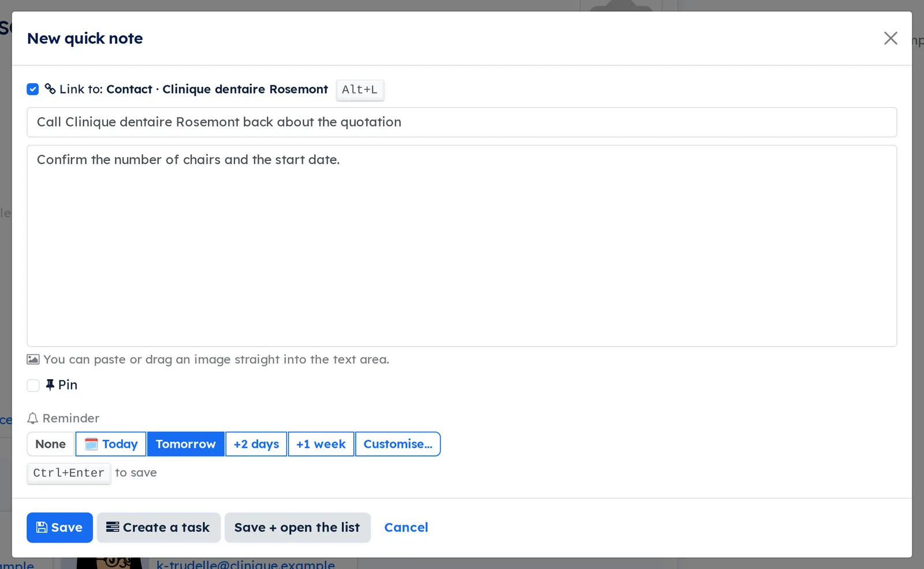Image resolution: width=924 pixels, height=569 pixels.
Task: Click the list icon on Create a task
Action: (113, 527)
